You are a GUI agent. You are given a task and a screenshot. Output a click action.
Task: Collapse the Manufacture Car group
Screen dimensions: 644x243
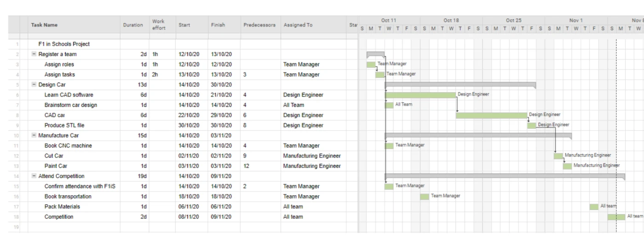click(34, 135)
